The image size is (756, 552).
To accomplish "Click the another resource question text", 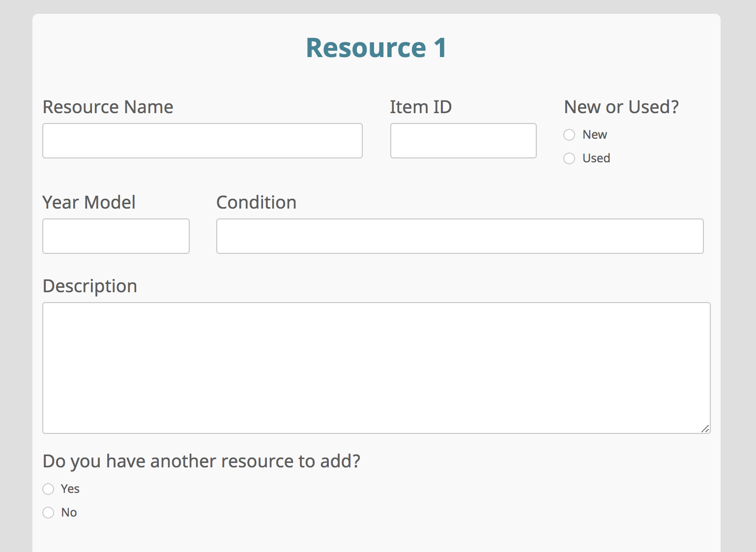I will (202, 461).
